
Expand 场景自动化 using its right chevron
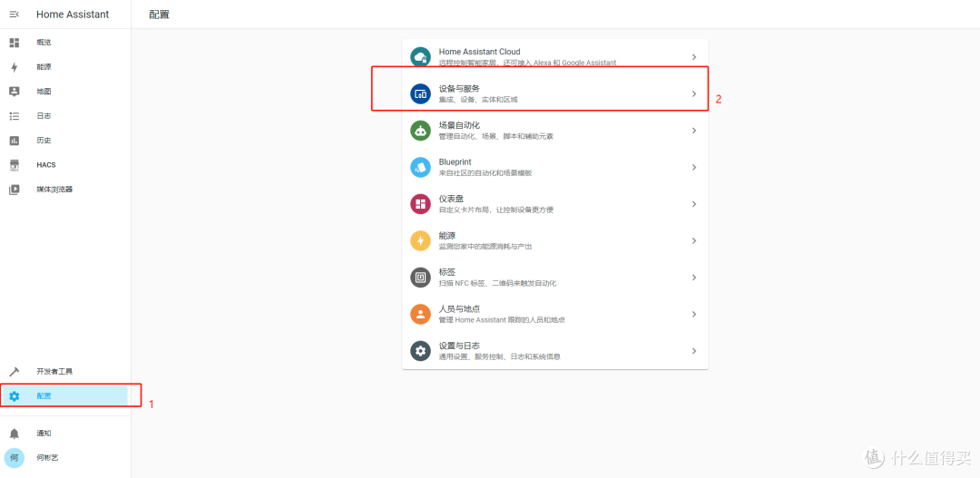point(693,131)
